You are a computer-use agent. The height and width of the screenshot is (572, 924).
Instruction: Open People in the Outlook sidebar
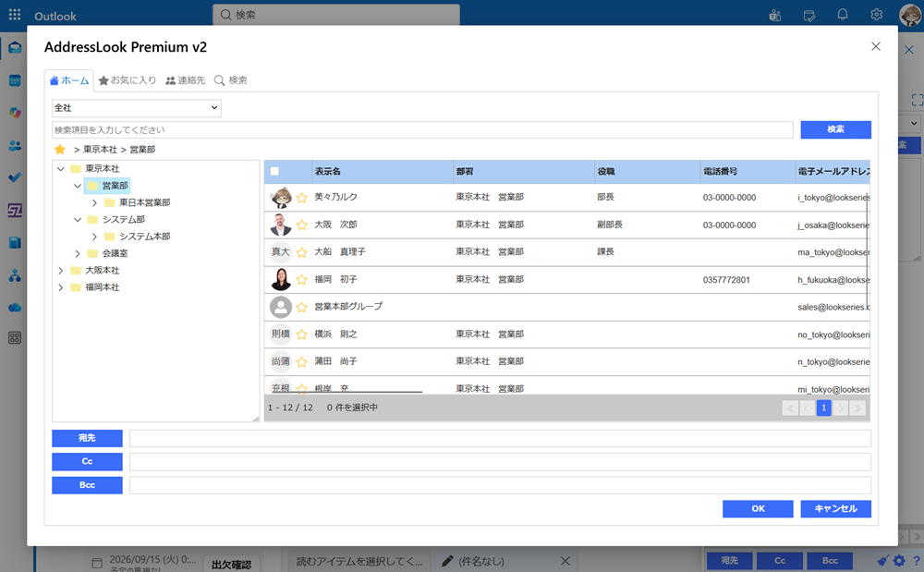[15, 145]
